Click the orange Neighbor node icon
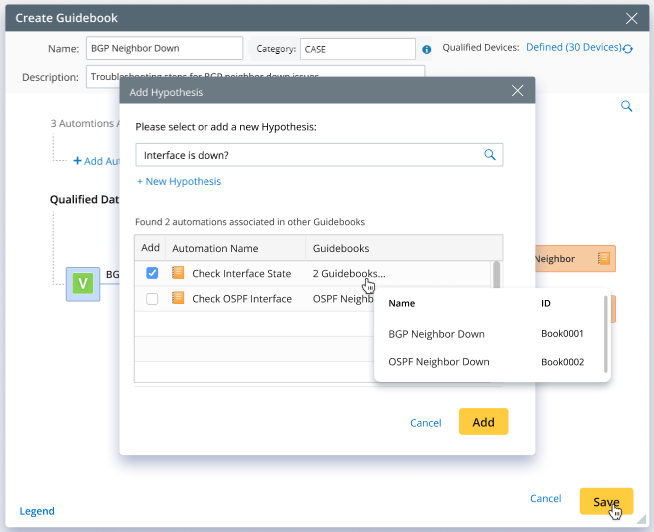 tap(603, 259)
